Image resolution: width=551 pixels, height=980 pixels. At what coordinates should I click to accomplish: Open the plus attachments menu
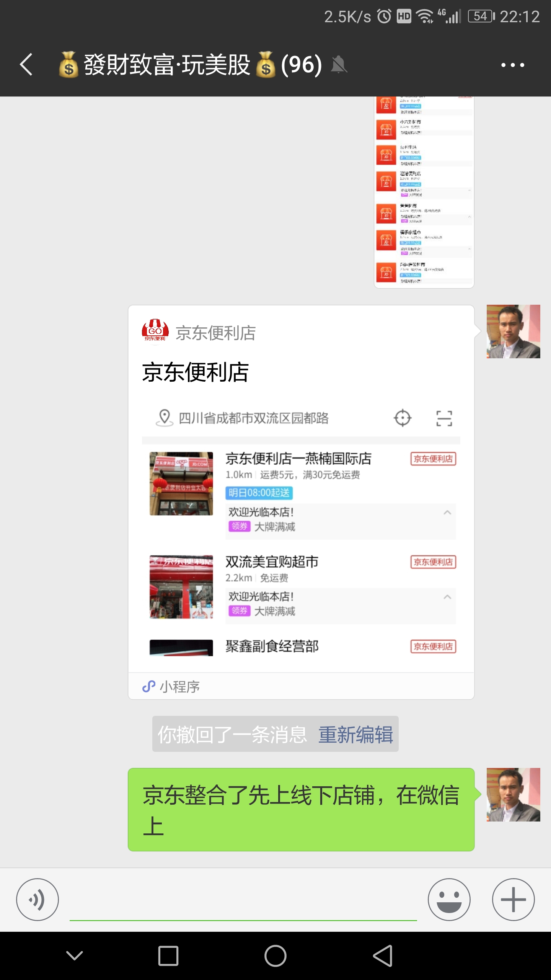click(x=514, y=900)
